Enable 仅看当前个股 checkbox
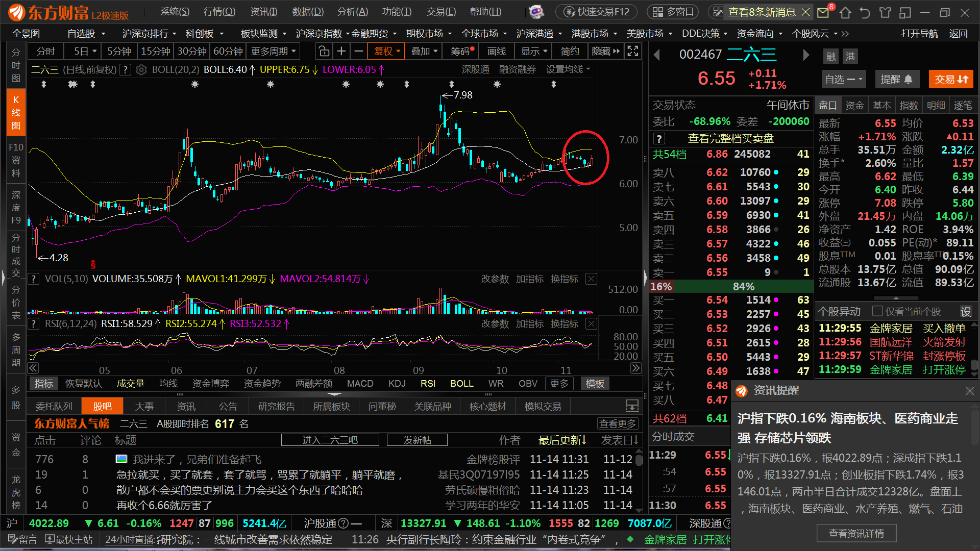980x551 pixels. (877, 311)
